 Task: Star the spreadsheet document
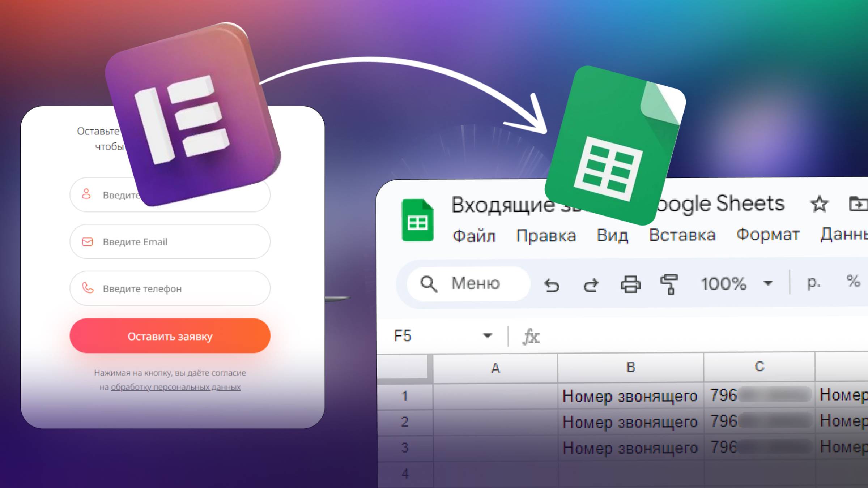pos(819,204)
